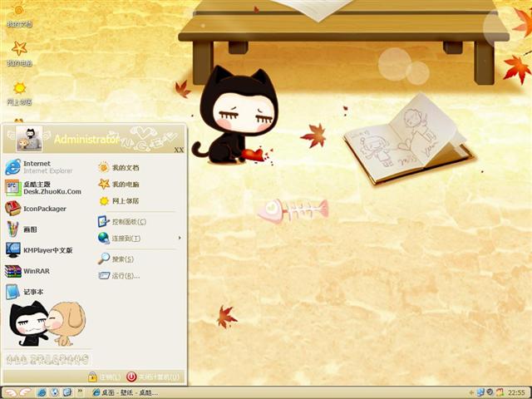Launch 画图 (Paint) from the start menu
532x399 pixels.
click(21, 229)
